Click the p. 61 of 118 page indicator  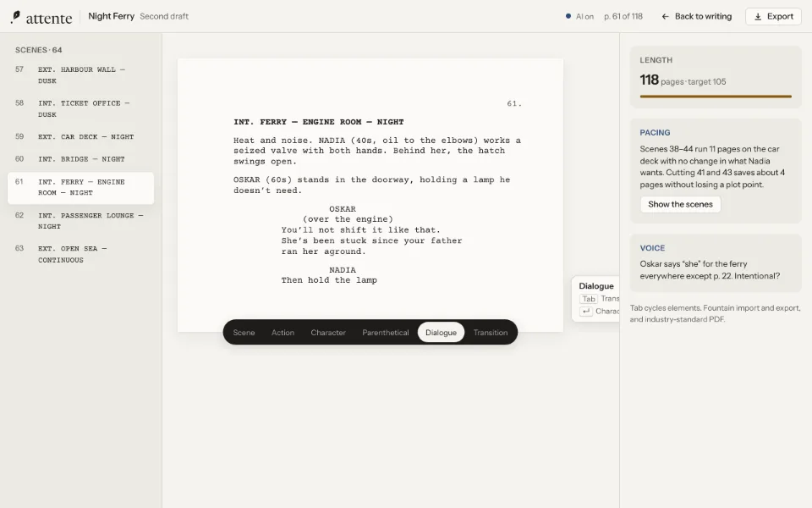(623, 17)
